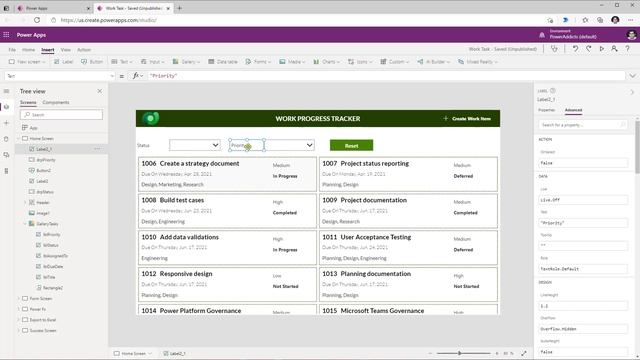The height and width of the screenshot is (360, 640).
Task: Open the Icons dropdown
Action: (x=360, y=62)
